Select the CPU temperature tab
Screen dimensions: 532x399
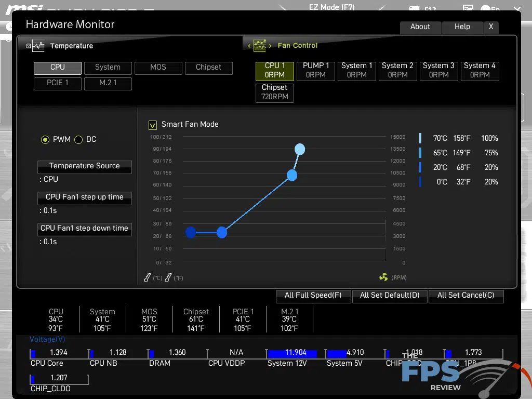pyautogui.click(x=58, y=68)
